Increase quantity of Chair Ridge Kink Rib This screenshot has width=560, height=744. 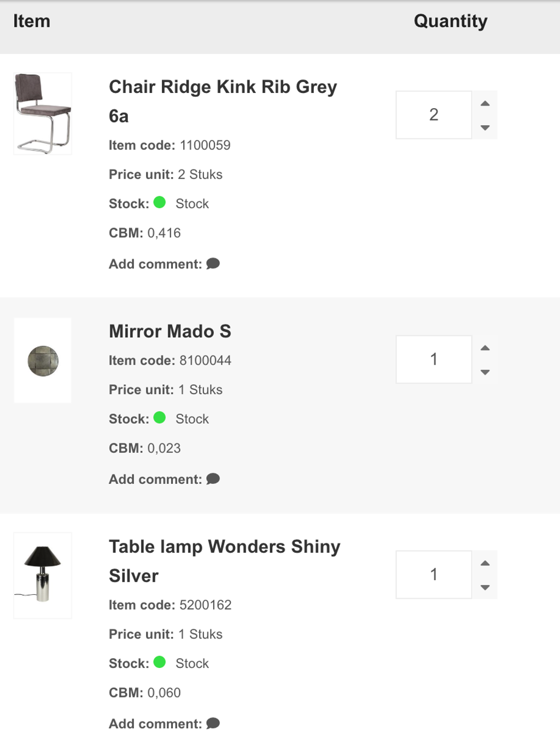coord(485,103)
